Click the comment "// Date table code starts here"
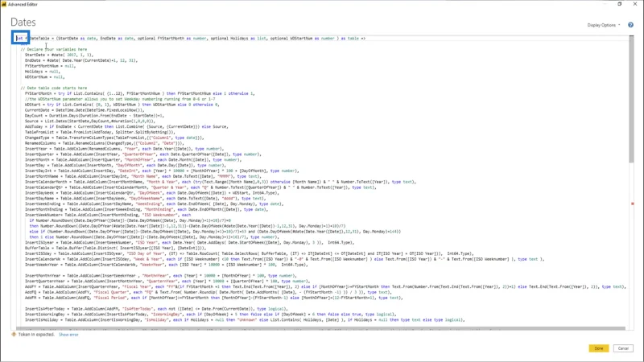Screen dimensions: 644x362 click(54, 88)
